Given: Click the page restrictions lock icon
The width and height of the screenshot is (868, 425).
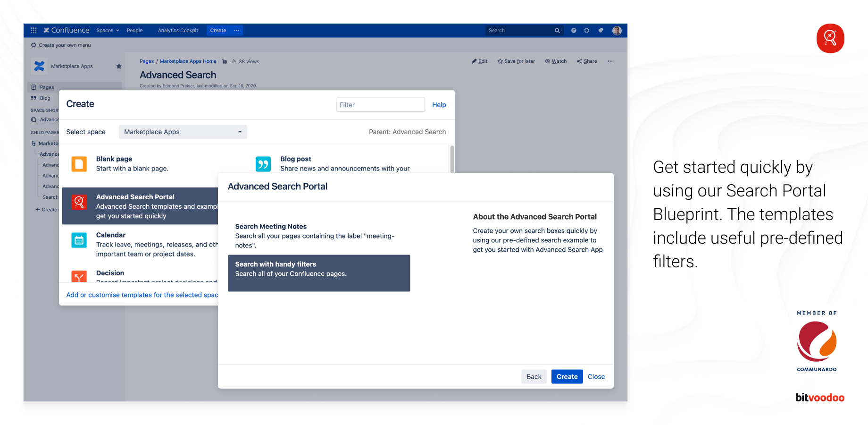Looking at the screenshot, I should pos(225,61).
